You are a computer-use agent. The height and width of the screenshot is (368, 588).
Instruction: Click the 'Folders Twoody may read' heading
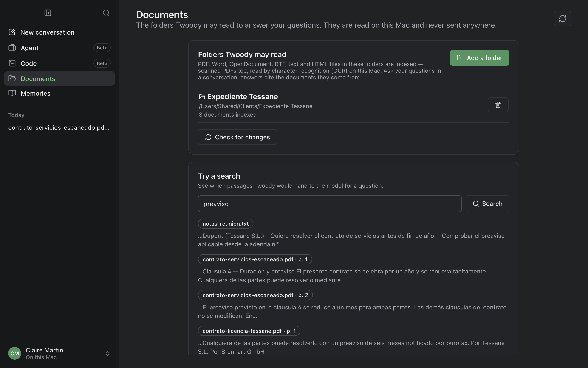[242, 55]
